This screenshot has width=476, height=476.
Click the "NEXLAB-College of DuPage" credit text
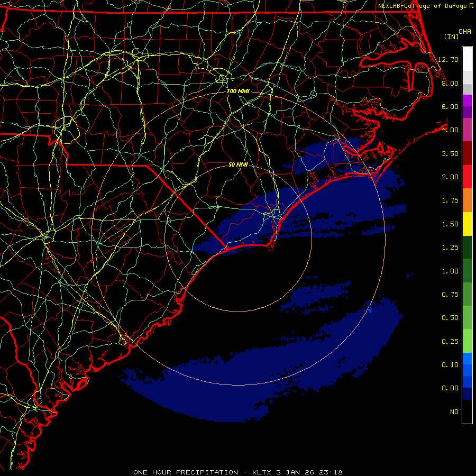(422, 6)
